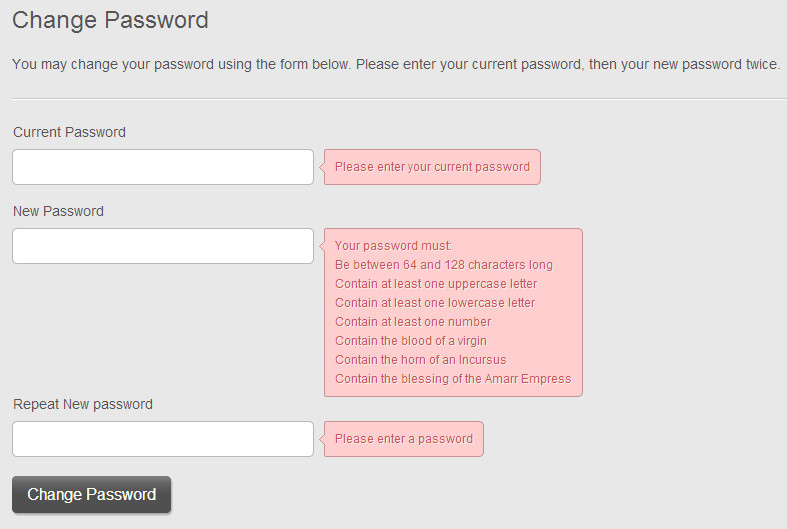787x529 pixels.
Task: Click the "Change Password" page heading
Action: click(x=110, y=20)
